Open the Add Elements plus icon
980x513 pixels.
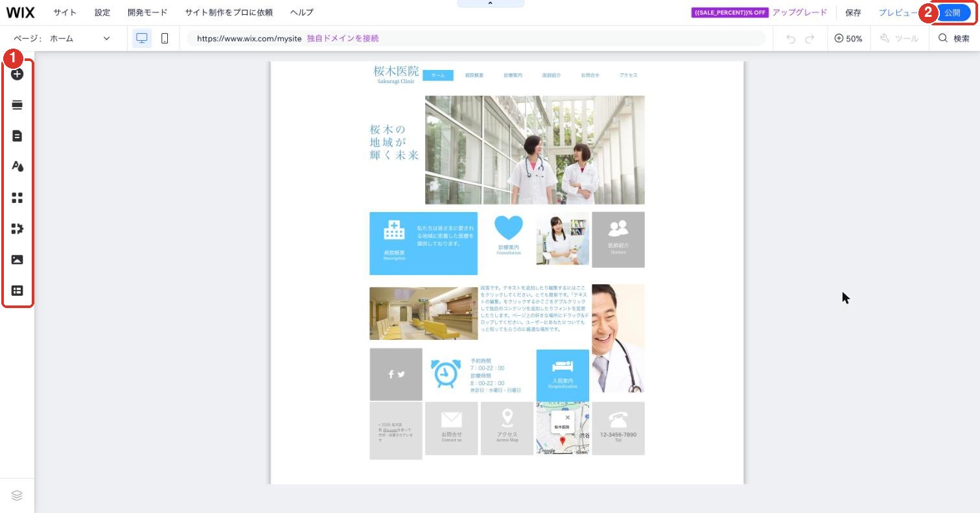tap(17, 74)
